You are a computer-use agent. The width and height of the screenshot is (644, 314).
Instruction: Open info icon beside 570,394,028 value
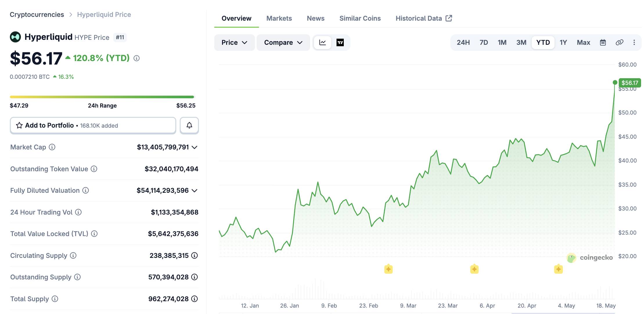tap(195, 277)
